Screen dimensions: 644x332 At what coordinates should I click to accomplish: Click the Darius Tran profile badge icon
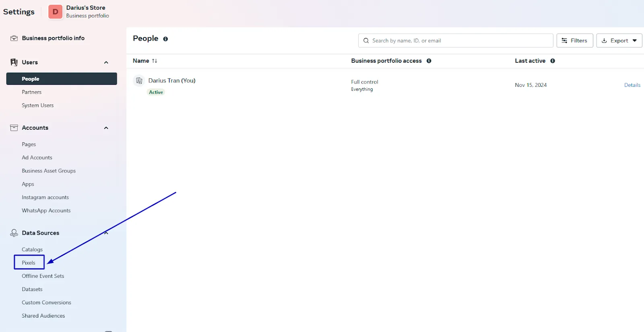pos(139,80)
